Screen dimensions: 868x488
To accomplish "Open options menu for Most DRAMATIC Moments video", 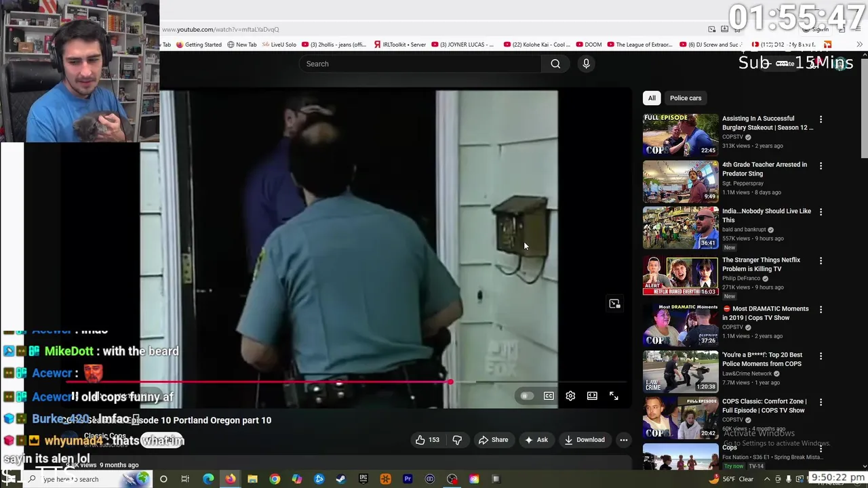I will coord(821,309).
